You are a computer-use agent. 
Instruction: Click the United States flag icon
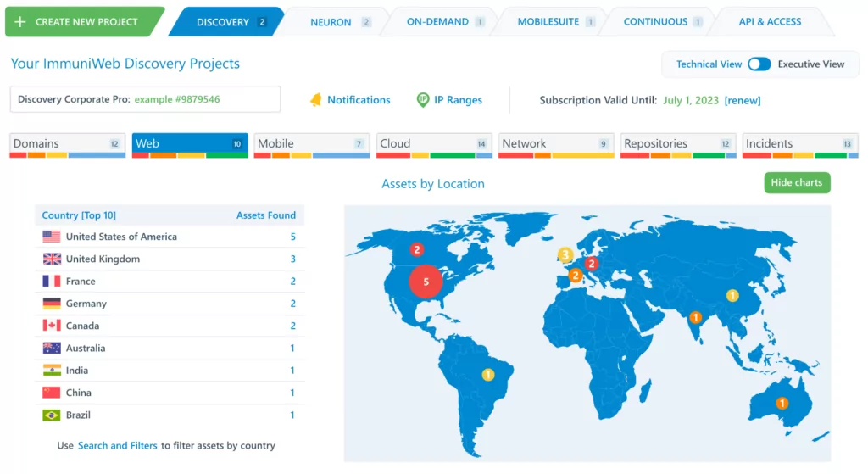coord(52,237)
